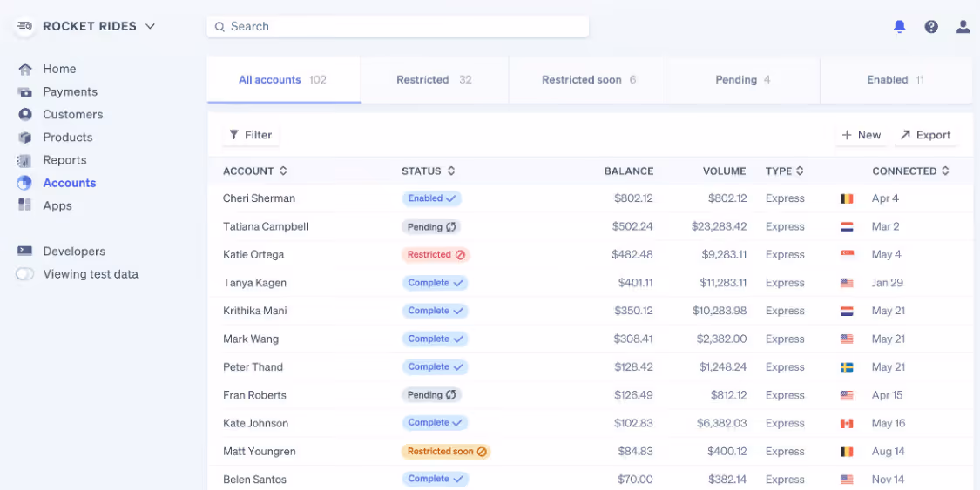Click the Balance column header
980x490 pixels.
[629, 171]
